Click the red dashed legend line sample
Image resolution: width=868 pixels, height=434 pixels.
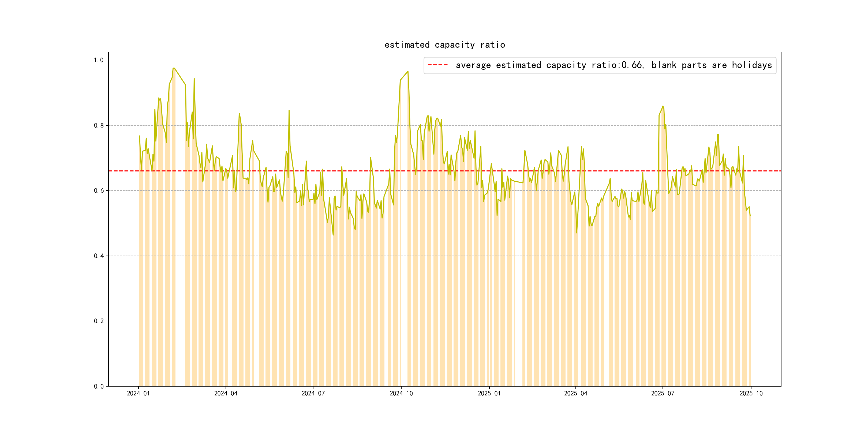click(437, 65)
